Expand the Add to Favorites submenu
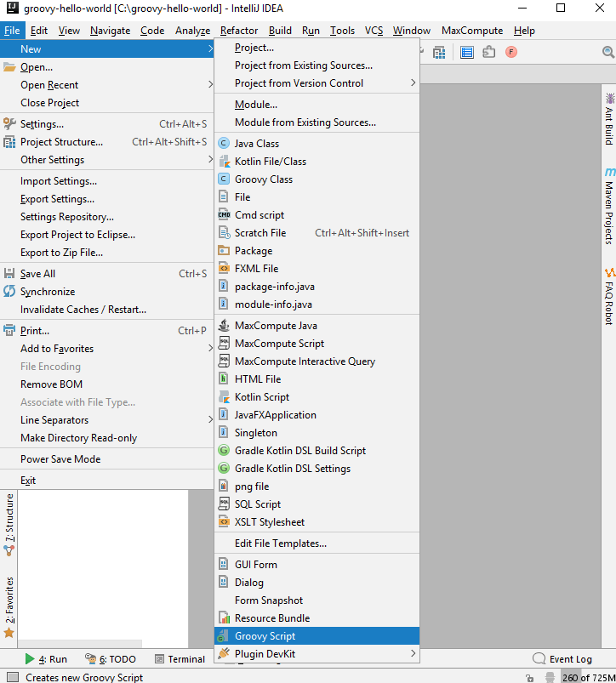616x683 pixels. tap(106, 349)
